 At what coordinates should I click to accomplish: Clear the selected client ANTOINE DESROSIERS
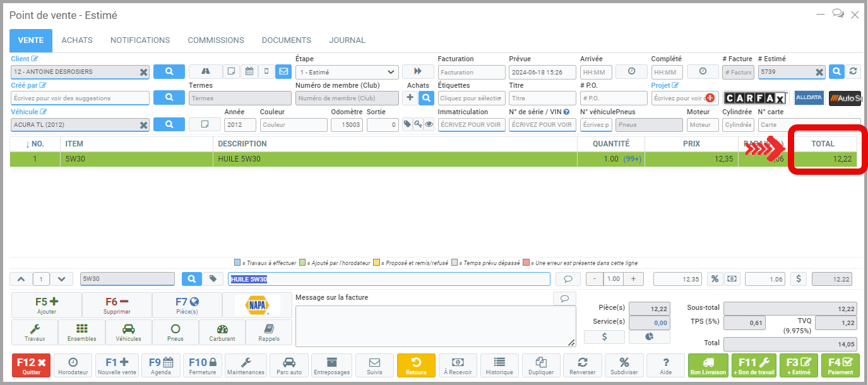click(x=143, y=72)
